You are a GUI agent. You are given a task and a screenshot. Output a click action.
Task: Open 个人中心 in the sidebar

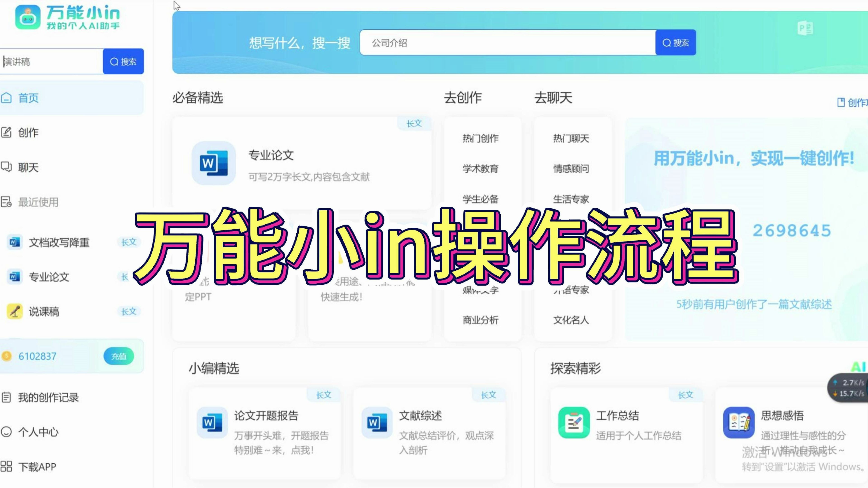point(38,432)
